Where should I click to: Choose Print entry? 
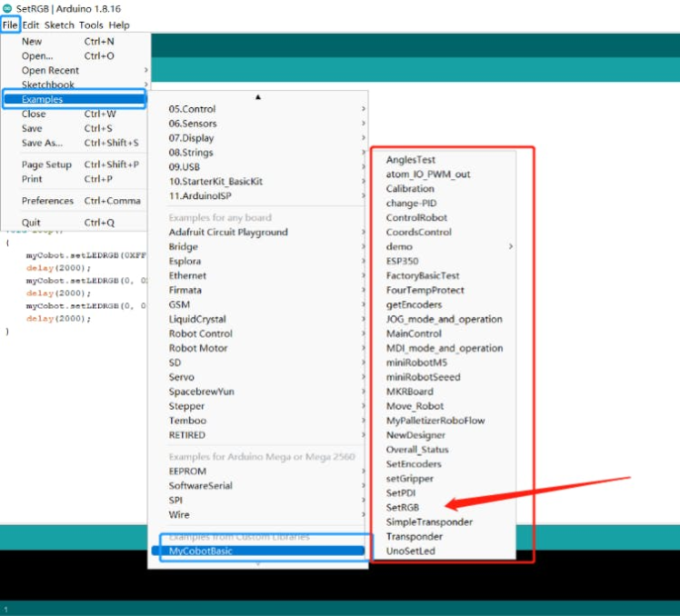[x=75, y=179]
